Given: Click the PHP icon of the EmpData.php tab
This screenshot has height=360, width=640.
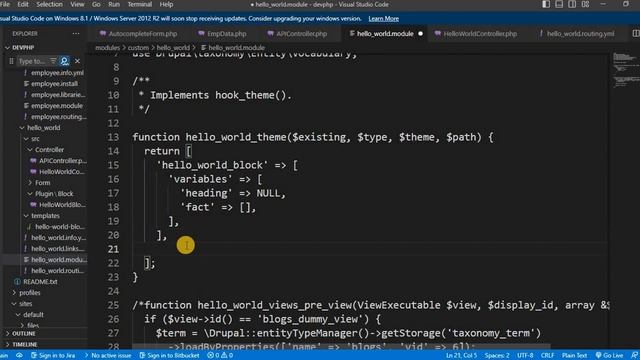Looking at the screenshot, I should tap(201, 33).
